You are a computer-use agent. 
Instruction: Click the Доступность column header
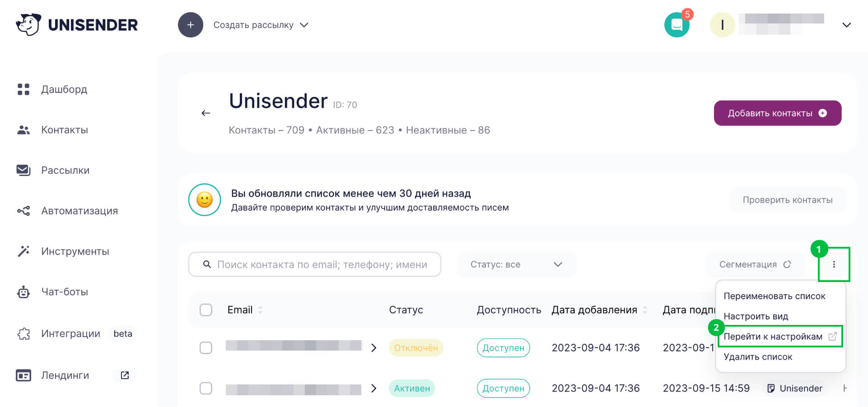(x=509, y=310)
